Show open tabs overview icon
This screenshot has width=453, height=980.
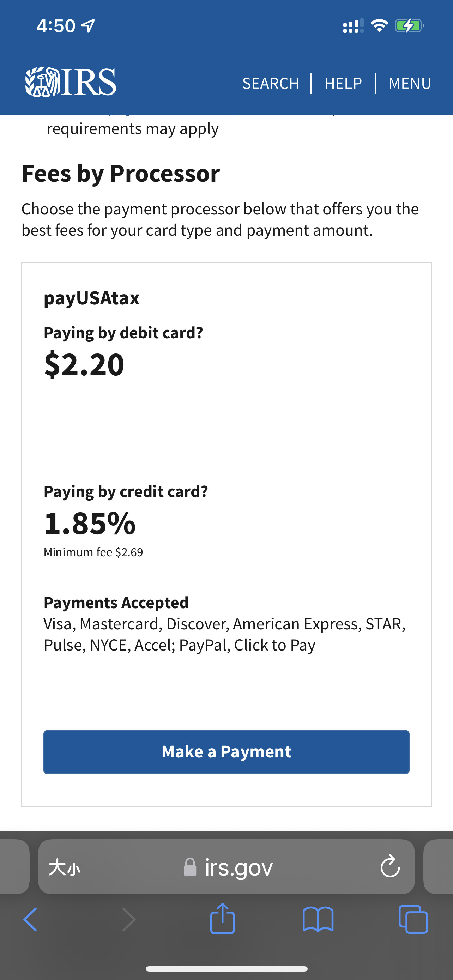413,920
